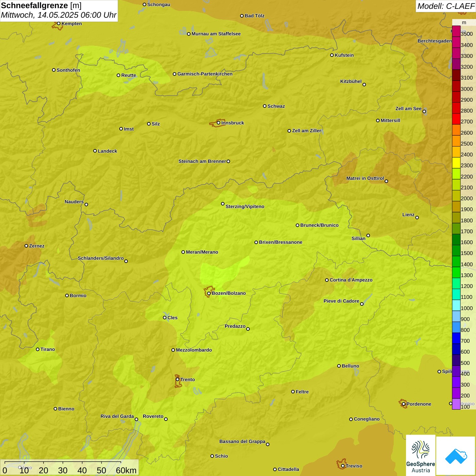Select the Lienz city marker dot

pyautogui.click(x=417, y=218)
